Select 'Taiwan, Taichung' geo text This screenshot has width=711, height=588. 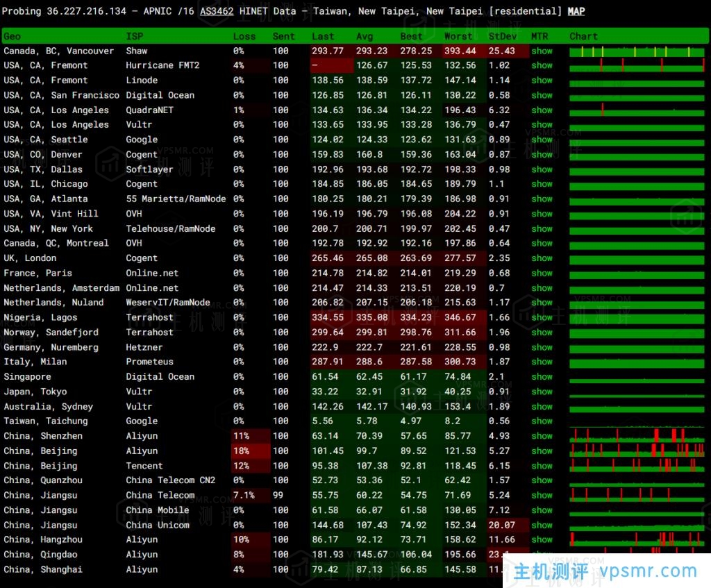[x=46, y=421]
